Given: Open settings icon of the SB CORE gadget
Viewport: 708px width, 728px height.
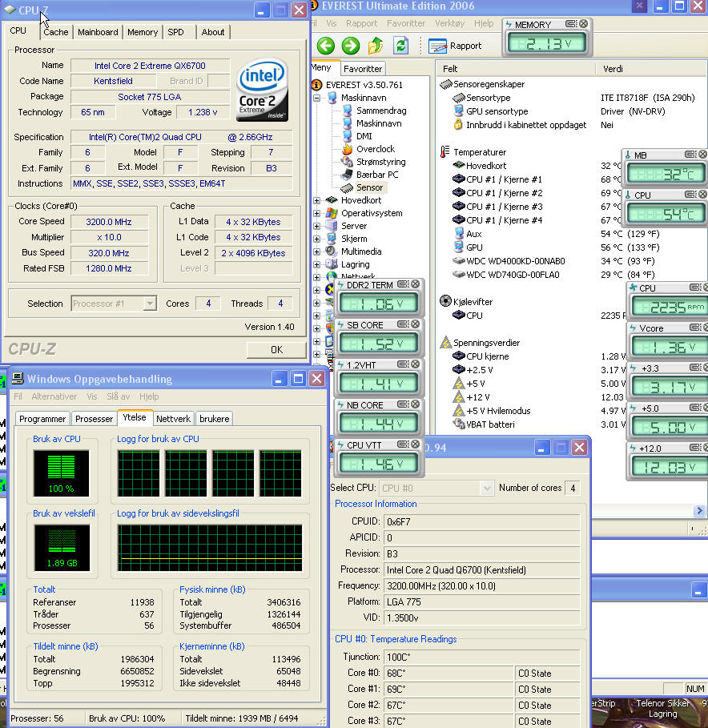Looking at the screenshot, I should tap(403, 324).
